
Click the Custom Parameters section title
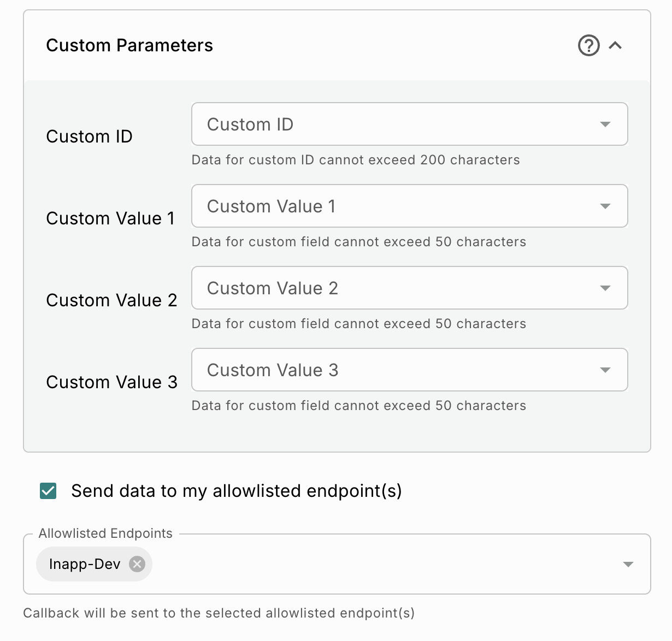coord(129,45)
